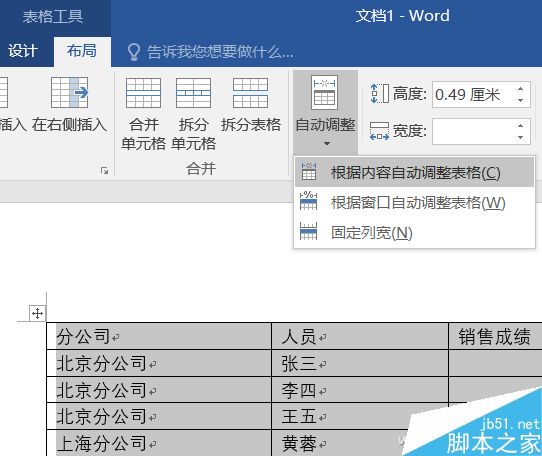Switch to the Layout (布局) tab

(82, 51)
